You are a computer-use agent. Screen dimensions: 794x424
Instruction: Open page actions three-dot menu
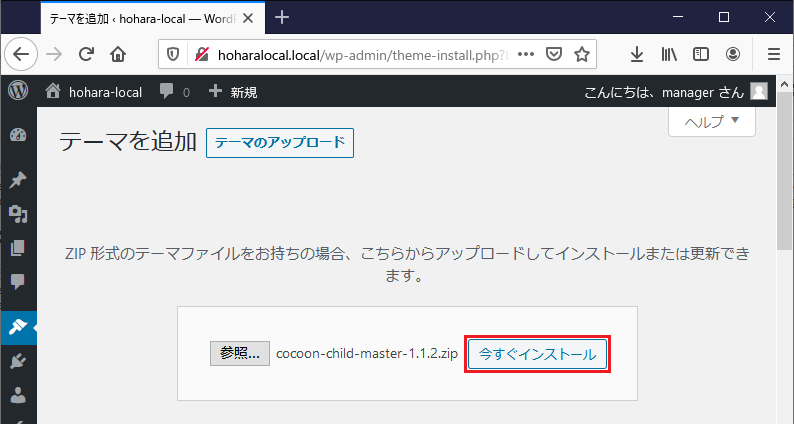coord(525,54)
